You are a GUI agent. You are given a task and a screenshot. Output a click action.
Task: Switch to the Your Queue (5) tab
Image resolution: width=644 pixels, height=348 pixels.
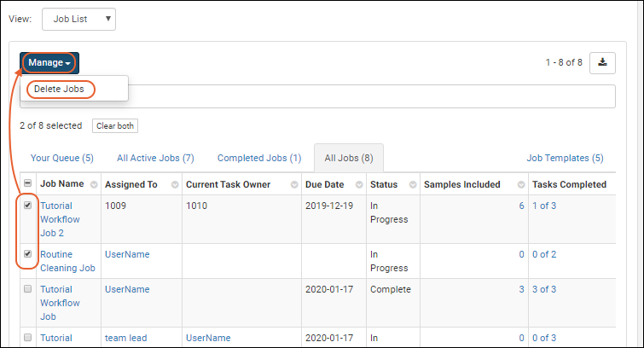[x=61, y=158]
